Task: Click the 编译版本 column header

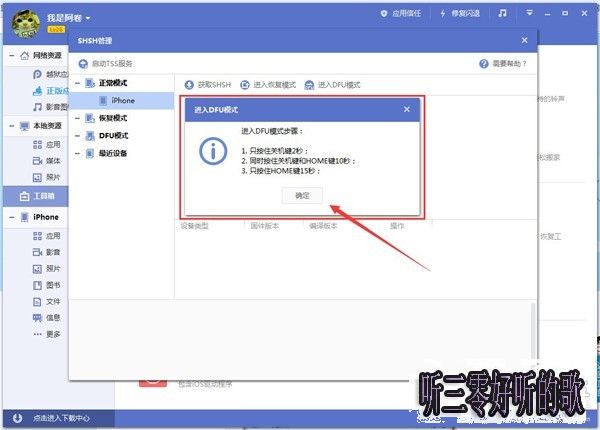Action: [323, 226]
